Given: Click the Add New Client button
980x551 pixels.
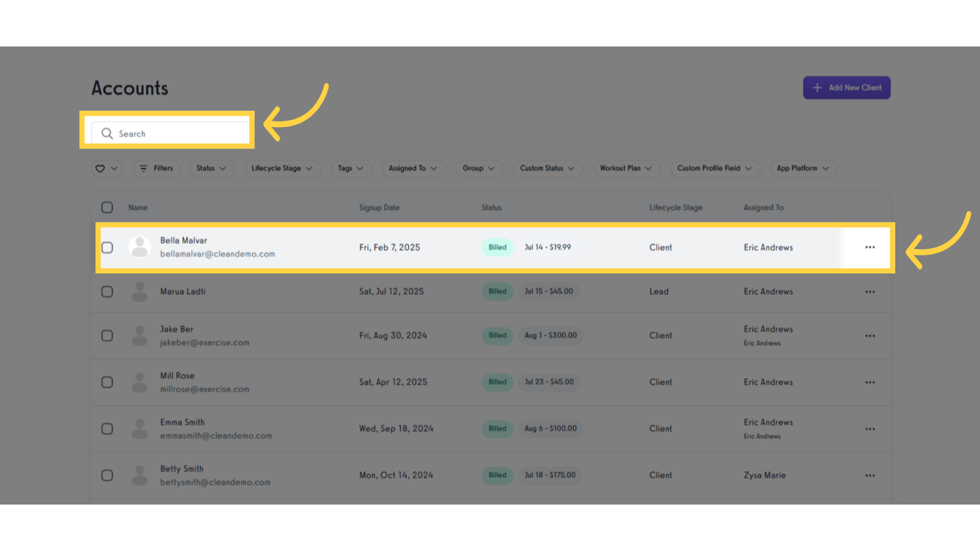Looking at the screenshot, I should tap(847, 88).
